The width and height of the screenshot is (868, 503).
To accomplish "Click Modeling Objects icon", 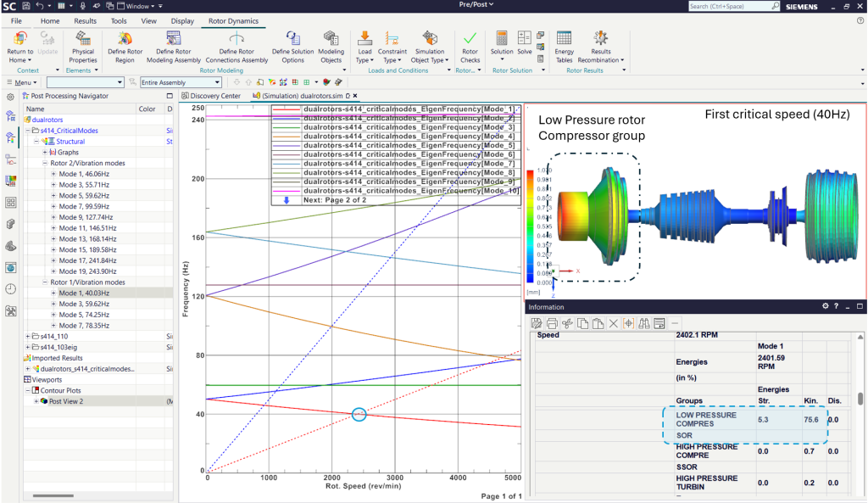I will coord(331,38).
